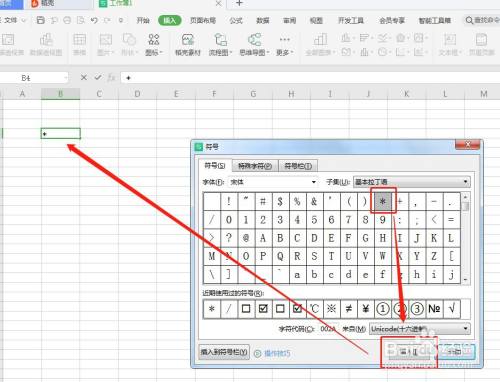Select the # symbol in the grid
Viewport: 500px width, 382px height.
click(263, 201)
